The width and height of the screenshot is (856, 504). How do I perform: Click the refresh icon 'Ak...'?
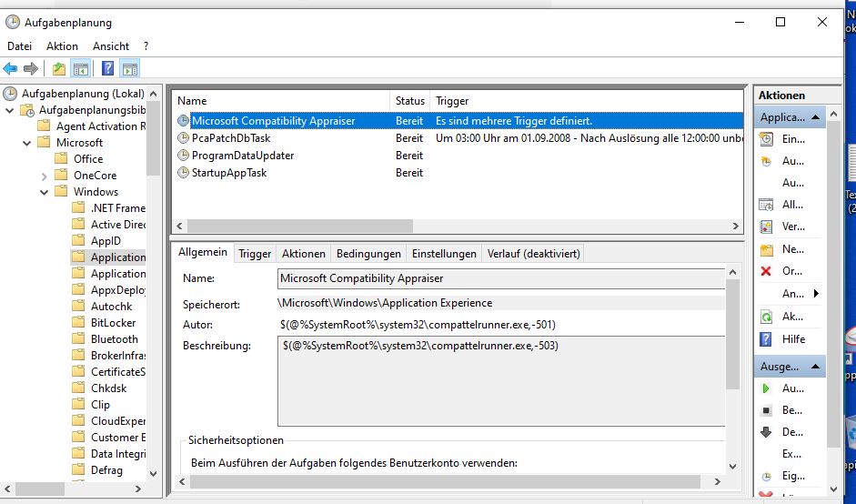767,317
